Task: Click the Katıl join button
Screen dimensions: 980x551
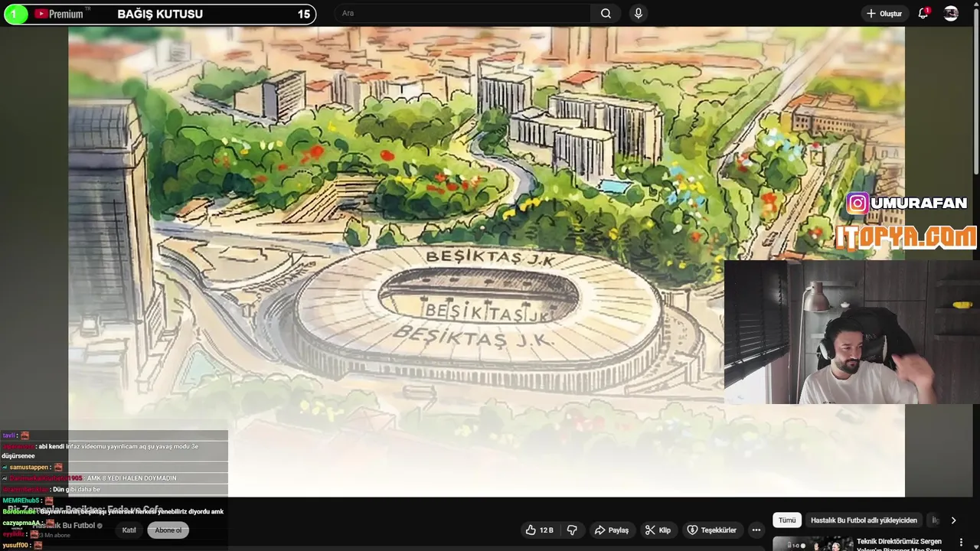Action: click(129, 530)
